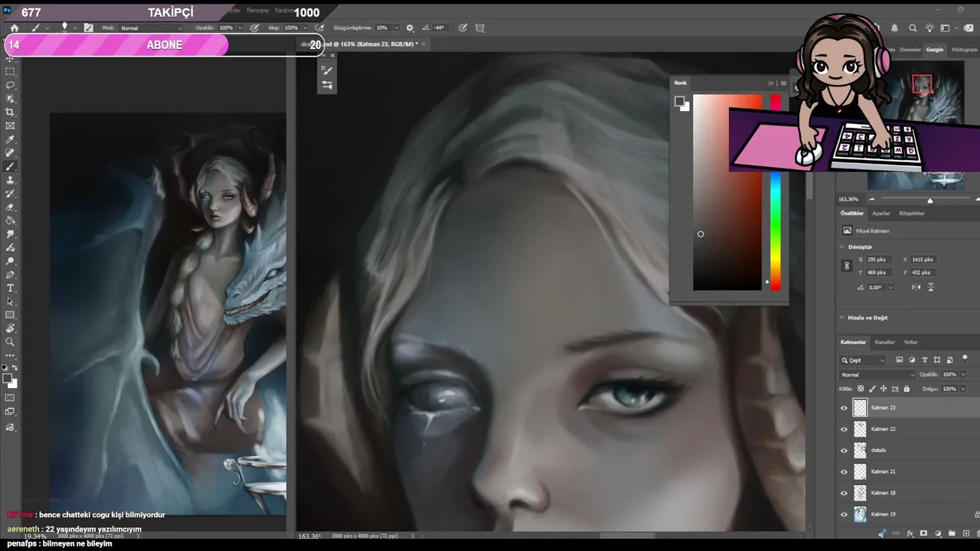Switch to the Kanallar tab
980x551 pixels.
[885, 342]
